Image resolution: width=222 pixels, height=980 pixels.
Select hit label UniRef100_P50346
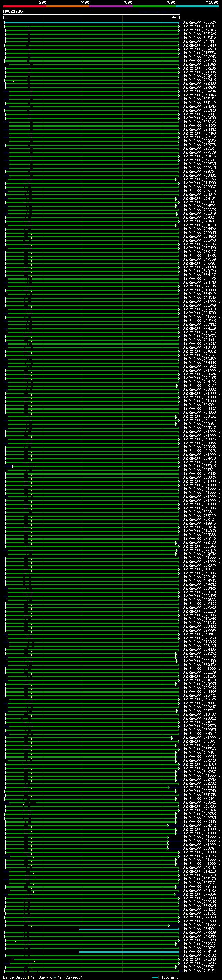[x=199, y=95]
